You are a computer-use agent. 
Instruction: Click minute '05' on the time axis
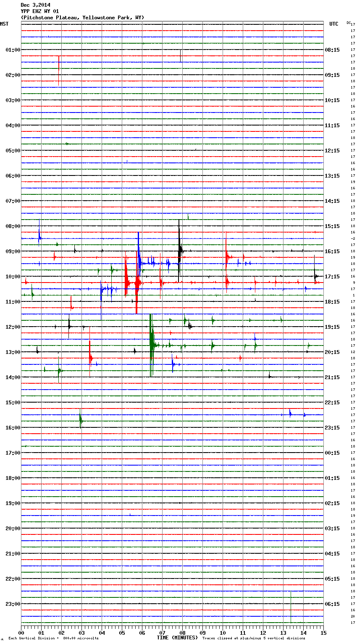coord(122,633)
